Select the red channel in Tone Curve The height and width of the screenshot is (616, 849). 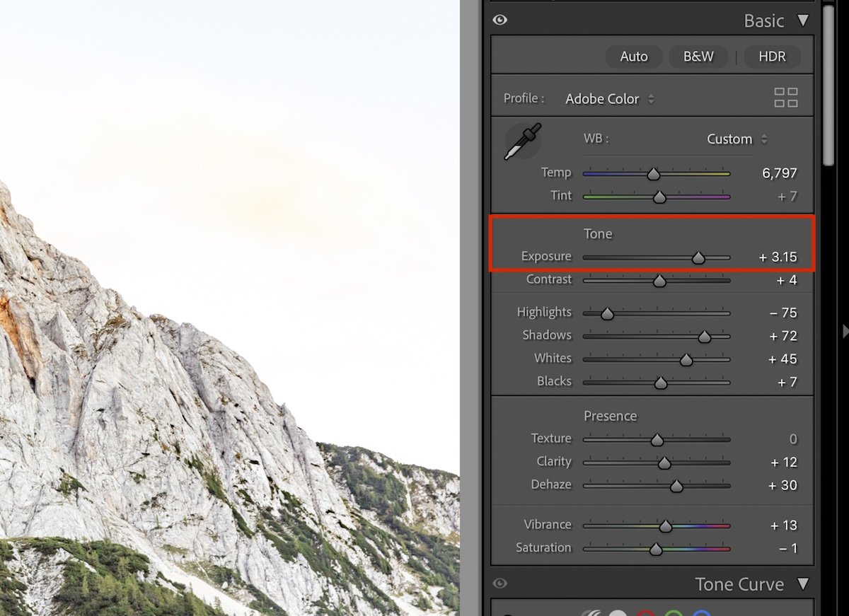coord(646,612)
